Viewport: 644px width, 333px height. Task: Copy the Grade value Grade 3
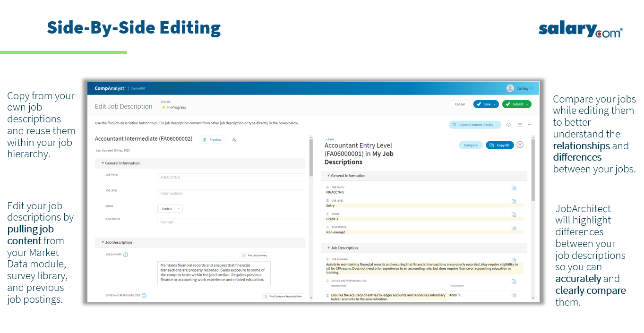coord(514,214)
